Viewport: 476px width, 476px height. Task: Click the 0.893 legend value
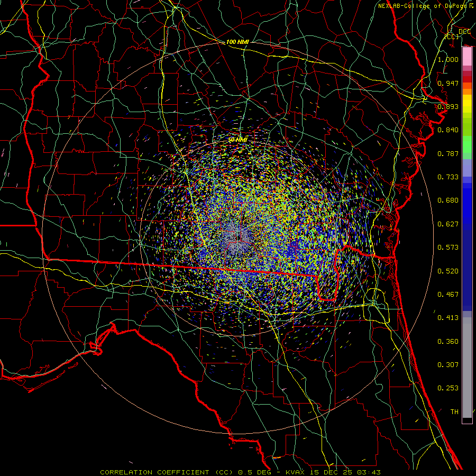[448, 106]
